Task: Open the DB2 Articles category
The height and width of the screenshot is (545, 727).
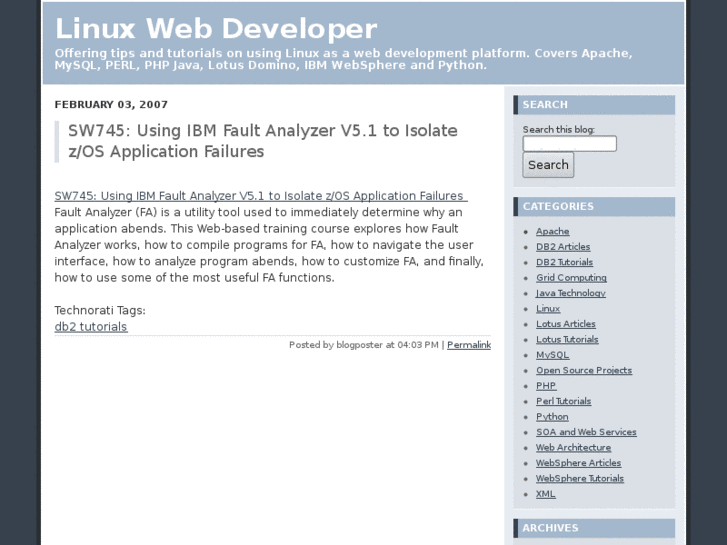Action: (563, 247)
